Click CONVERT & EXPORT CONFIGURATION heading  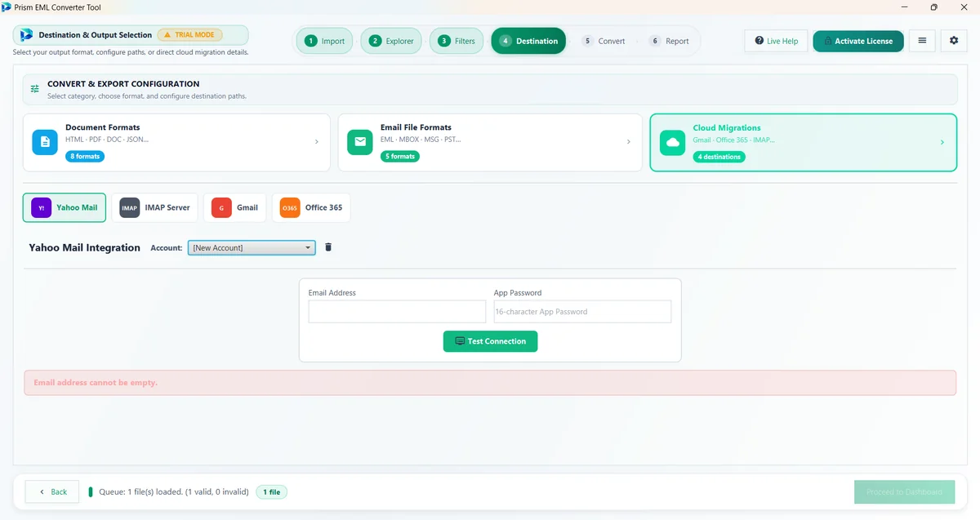(x=123, y=83)
